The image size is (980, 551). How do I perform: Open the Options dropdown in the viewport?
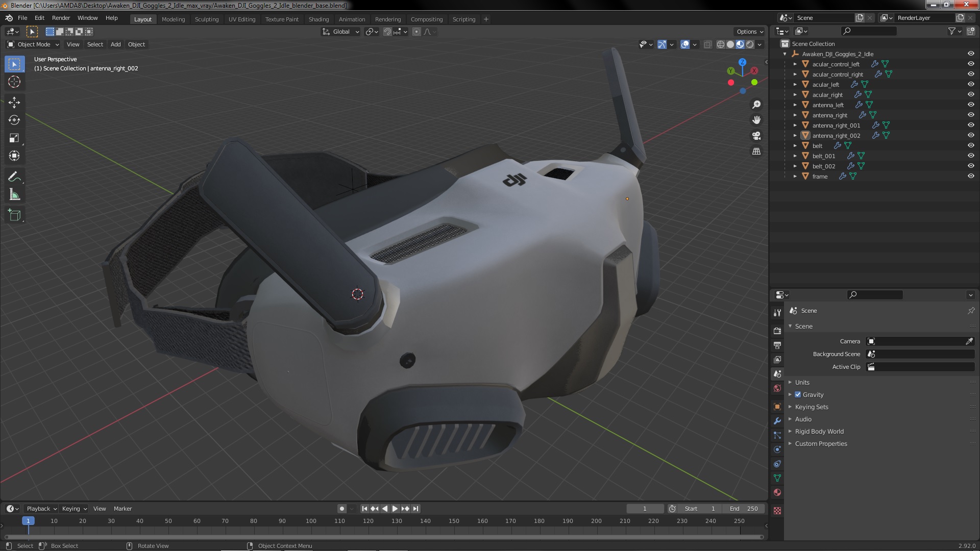749,32
